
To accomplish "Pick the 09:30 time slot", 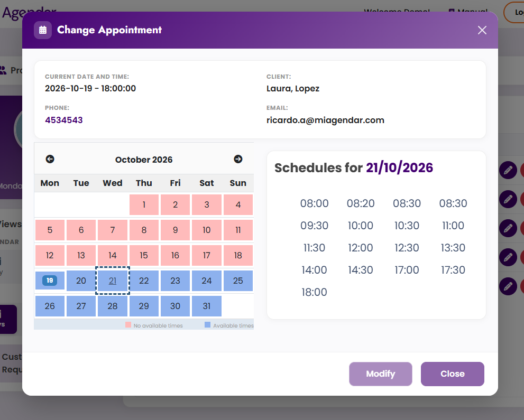I will click(x=314, y=226).
